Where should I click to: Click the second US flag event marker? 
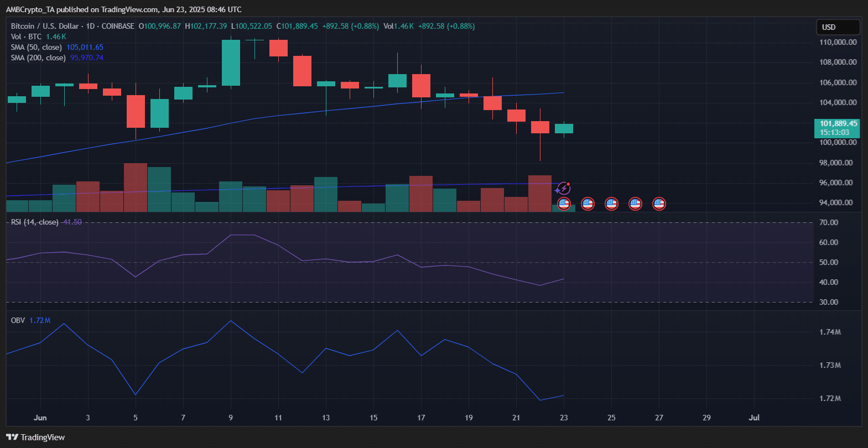[588, 204]
